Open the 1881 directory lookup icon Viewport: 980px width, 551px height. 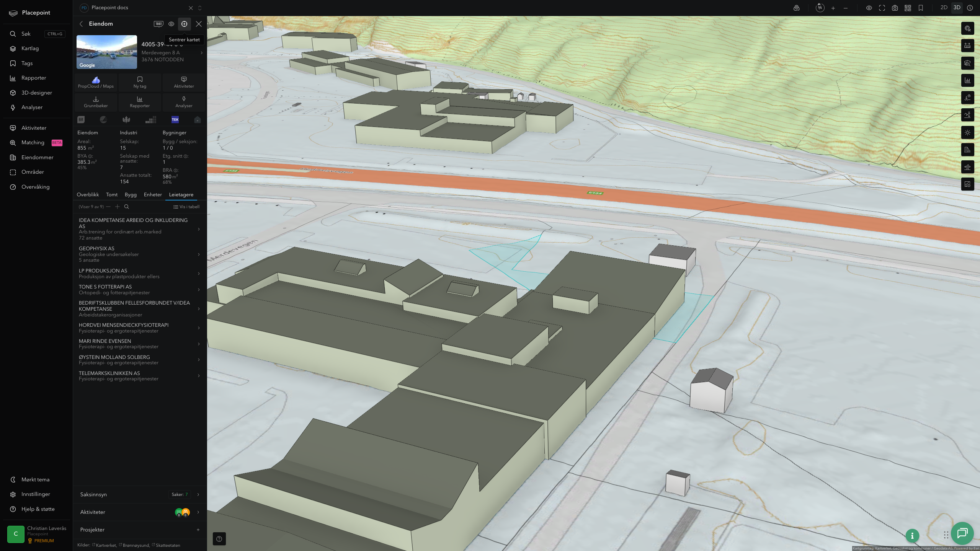click(x=158, y=24)
